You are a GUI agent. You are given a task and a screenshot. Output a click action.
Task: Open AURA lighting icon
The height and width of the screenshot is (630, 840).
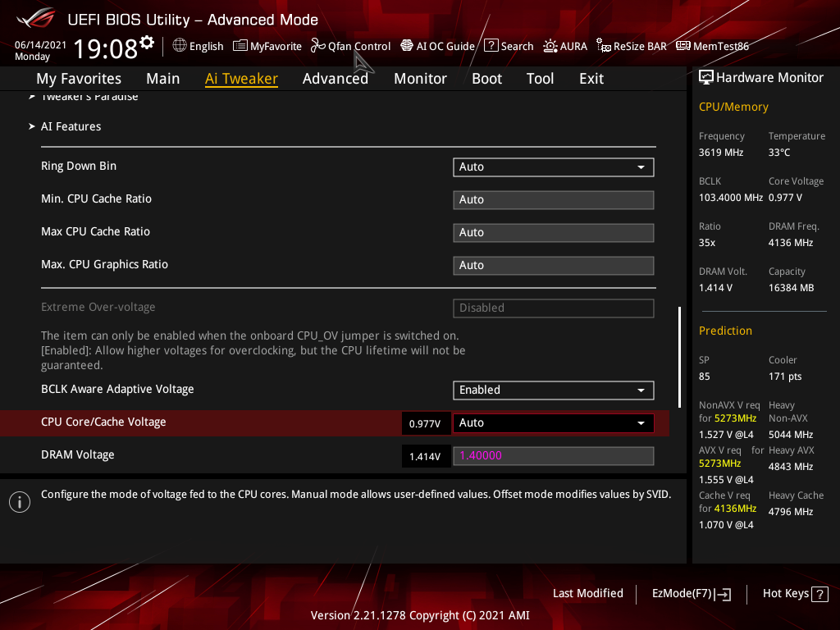[x=550, y=46]
